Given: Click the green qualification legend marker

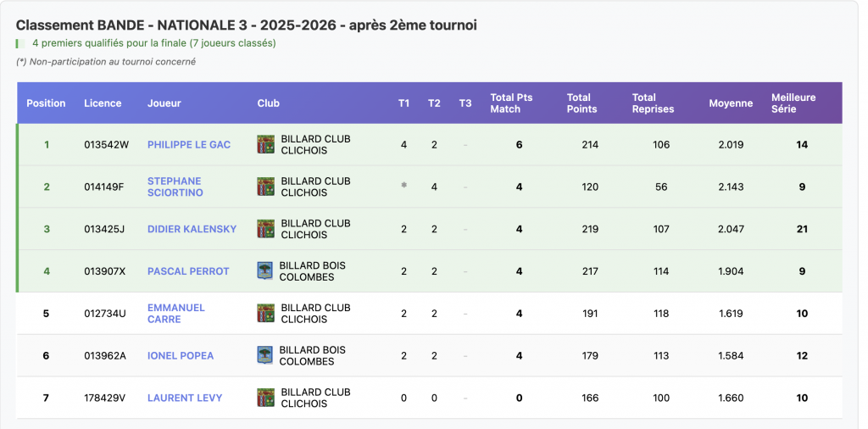Looking at the screenshot, I should (18, 43).
